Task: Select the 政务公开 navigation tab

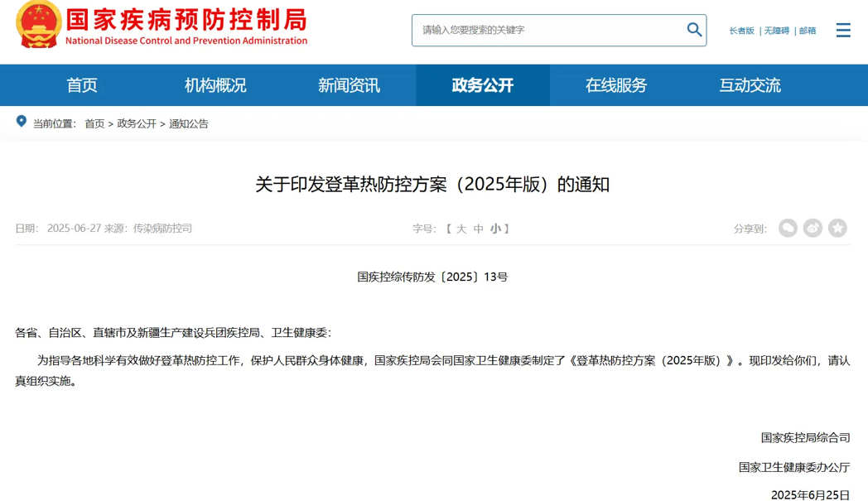Action: pos(483,85)
